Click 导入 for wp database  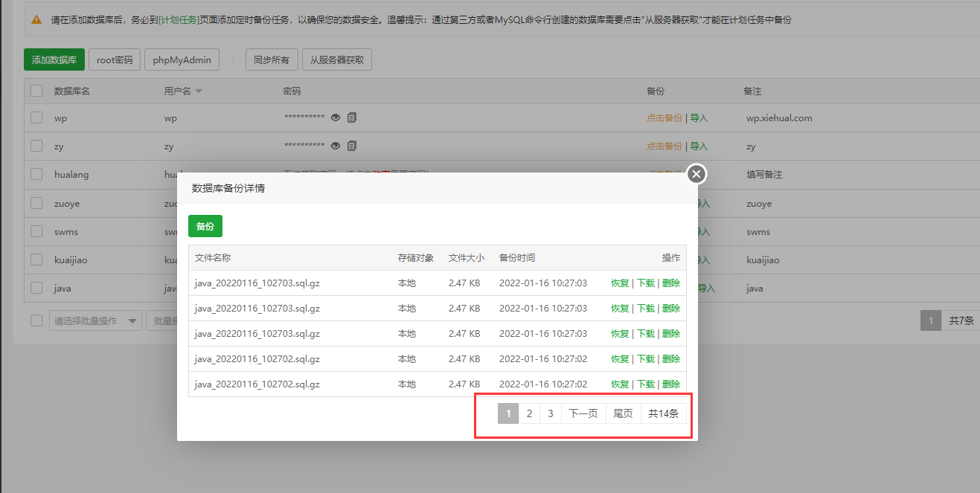[699, 118]
